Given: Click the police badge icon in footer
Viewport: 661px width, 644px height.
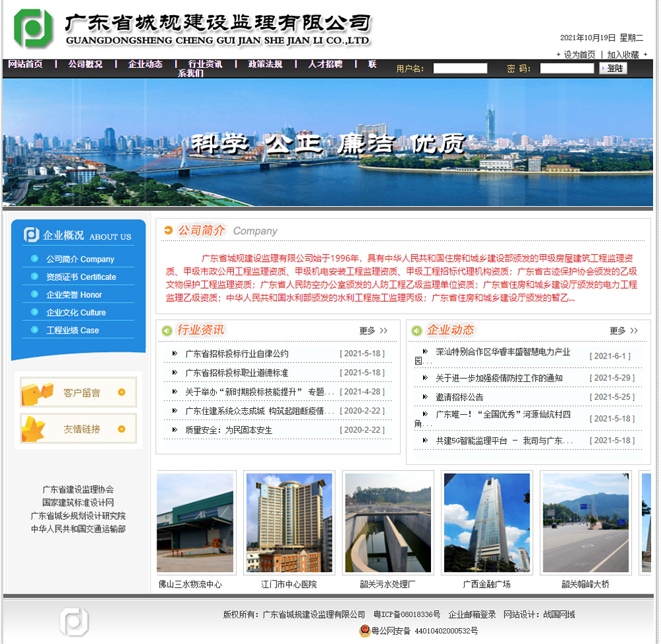Looking at the screenshot, I should (x=364, y=631).
